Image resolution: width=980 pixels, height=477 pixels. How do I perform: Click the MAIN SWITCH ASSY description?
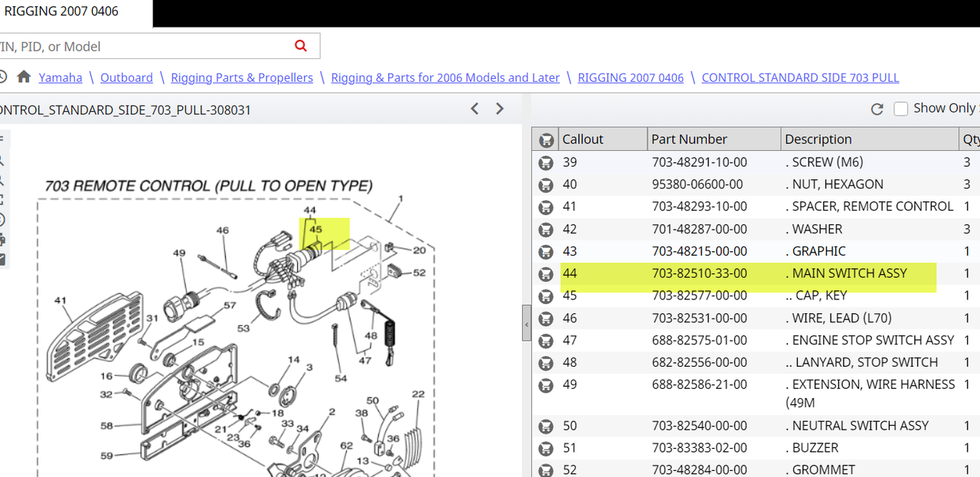point(847,273)
